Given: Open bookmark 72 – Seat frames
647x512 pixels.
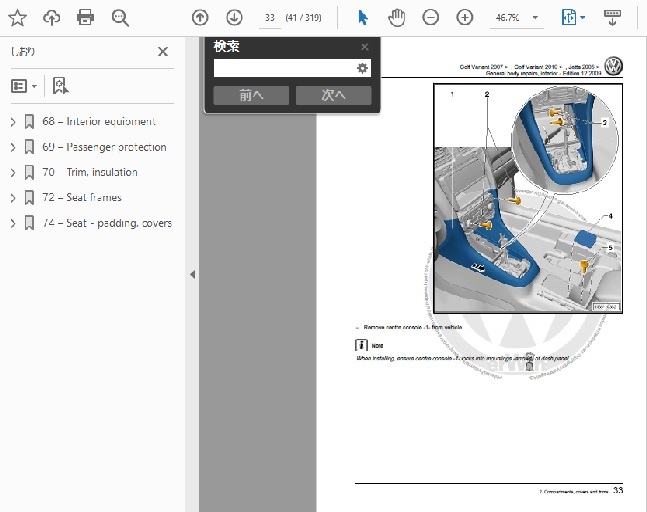Looking at the screenshot, I should coord(82,198).
